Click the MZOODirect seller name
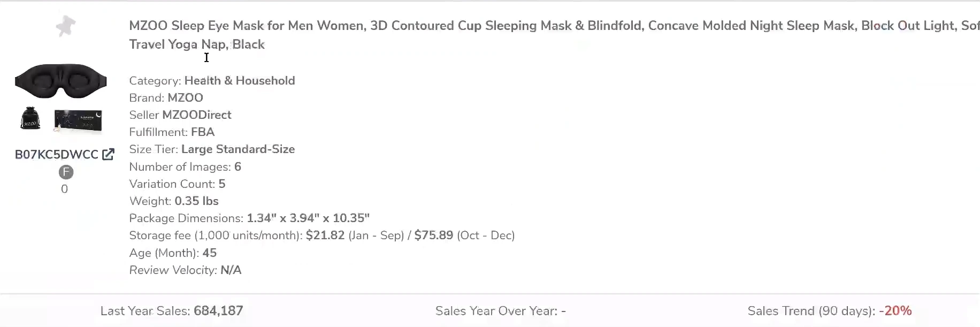This screenshot has height=327, width=980. 197,115
